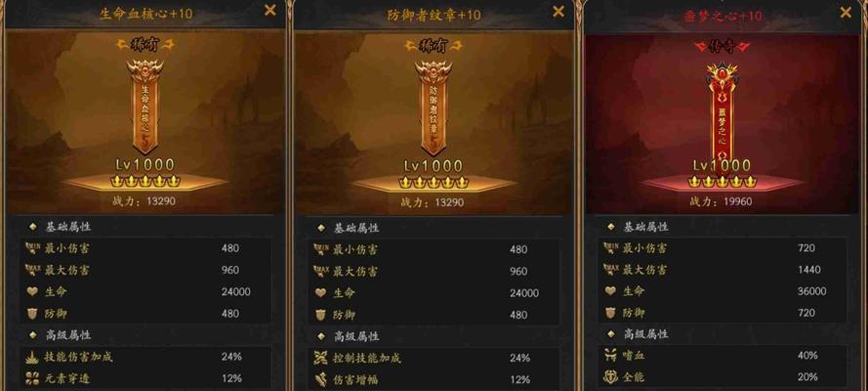Click the 元素穿透 attribute icon
868x391 pixels.
[x=32, y=378]
